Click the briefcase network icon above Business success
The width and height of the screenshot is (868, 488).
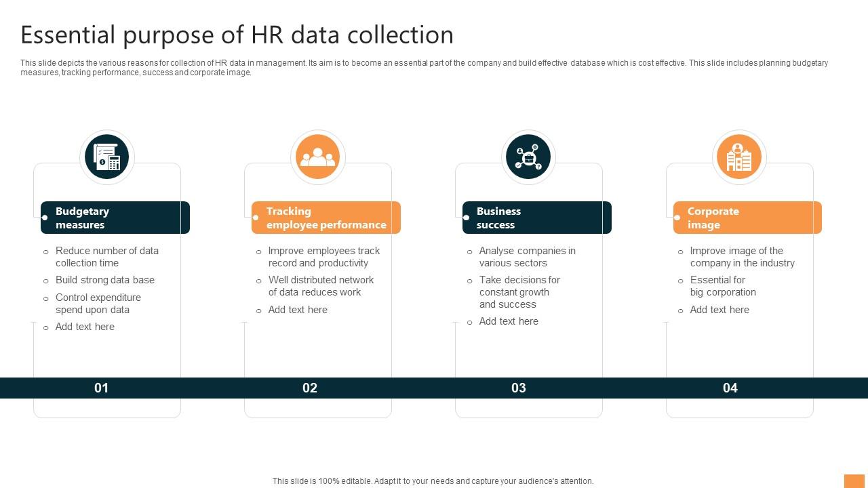528,157
